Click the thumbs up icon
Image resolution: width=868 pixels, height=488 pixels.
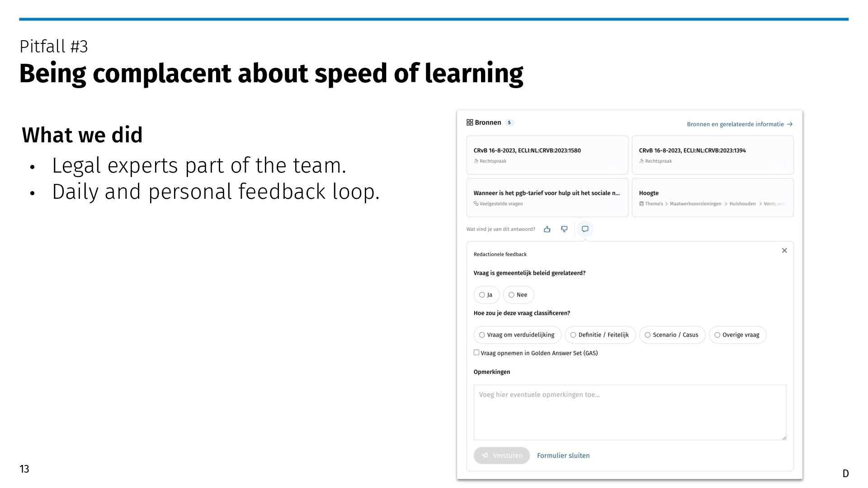click(547, 229)
